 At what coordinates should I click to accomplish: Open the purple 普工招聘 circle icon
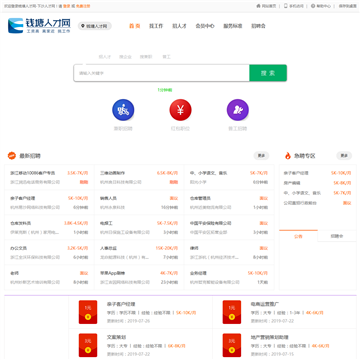[x=238, y=110]
